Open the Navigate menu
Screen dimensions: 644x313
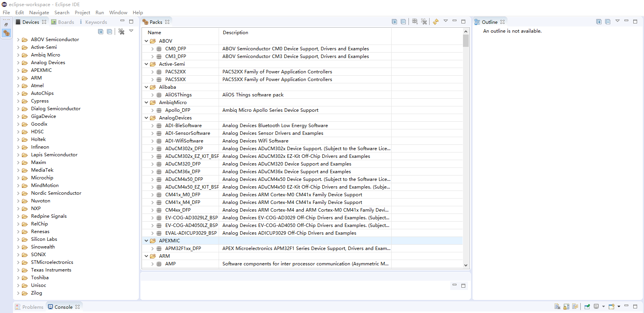(x=39, y=12)
